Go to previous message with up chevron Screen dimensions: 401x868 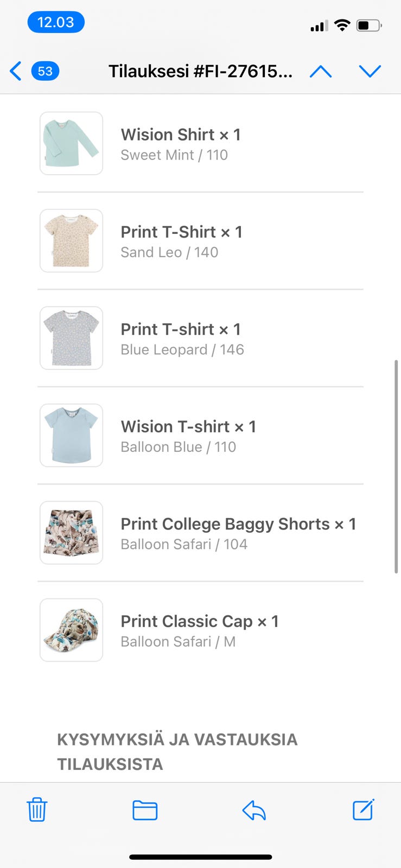pyautogui.click(x=321, y=72)
